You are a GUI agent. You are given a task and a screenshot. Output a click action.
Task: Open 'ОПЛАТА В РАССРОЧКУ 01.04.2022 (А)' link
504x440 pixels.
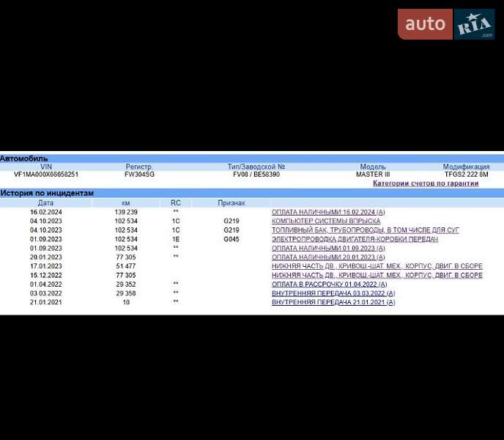[330, 284]
